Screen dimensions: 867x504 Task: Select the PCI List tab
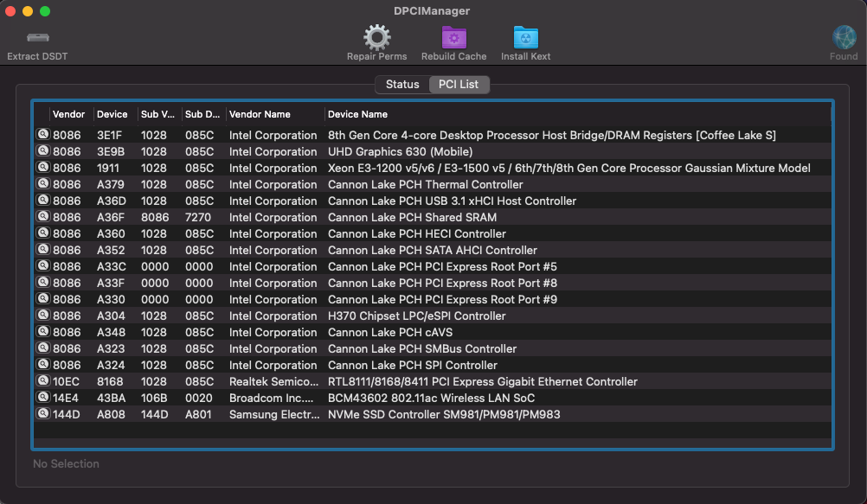tap(459, 85)
